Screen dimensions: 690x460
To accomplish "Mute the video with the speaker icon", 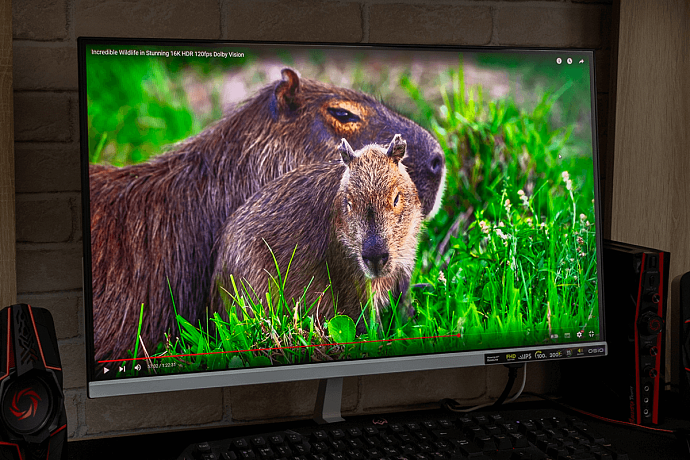I will click(x=137, y=368).
